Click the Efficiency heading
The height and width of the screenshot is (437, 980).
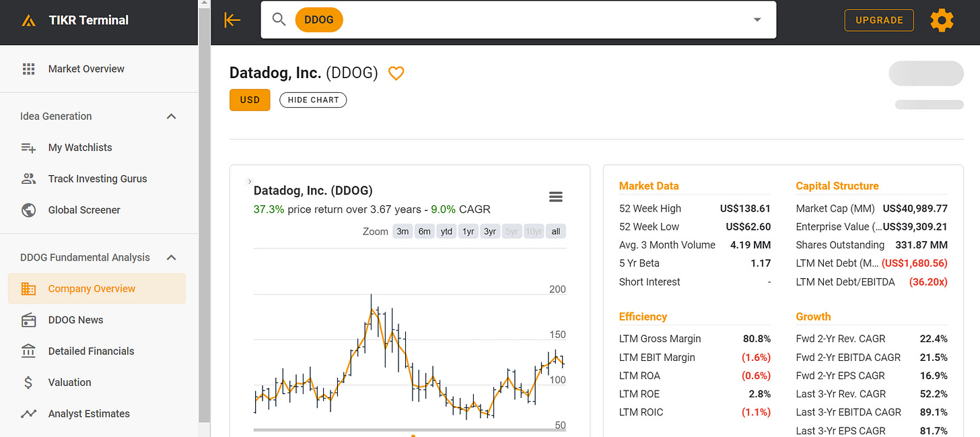click(643, 316)
